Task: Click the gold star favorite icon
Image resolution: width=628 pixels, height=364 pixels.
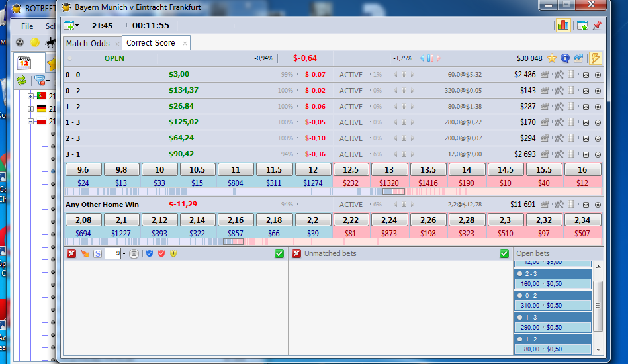Action: (551, 58)
